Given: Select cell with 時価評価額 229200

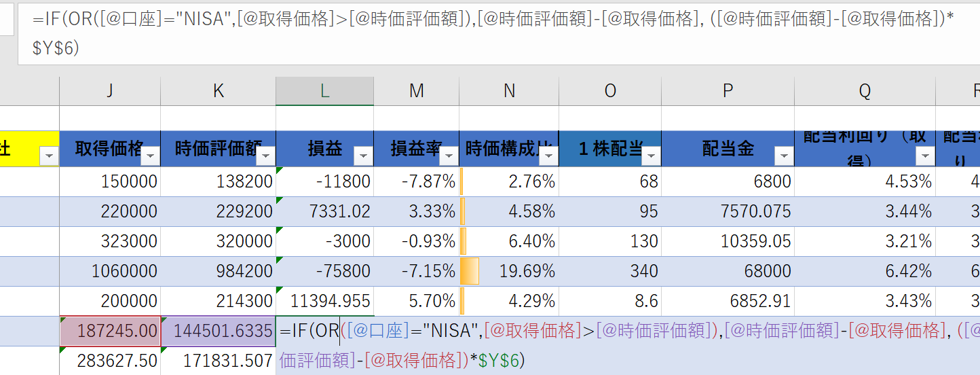Looking at the screenshot, I should pos(218,211).
